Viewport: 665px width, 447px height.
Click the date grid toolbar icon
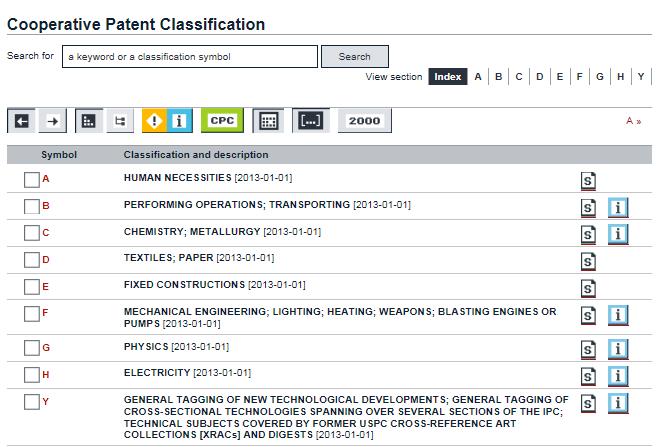[x=267, y=121]
